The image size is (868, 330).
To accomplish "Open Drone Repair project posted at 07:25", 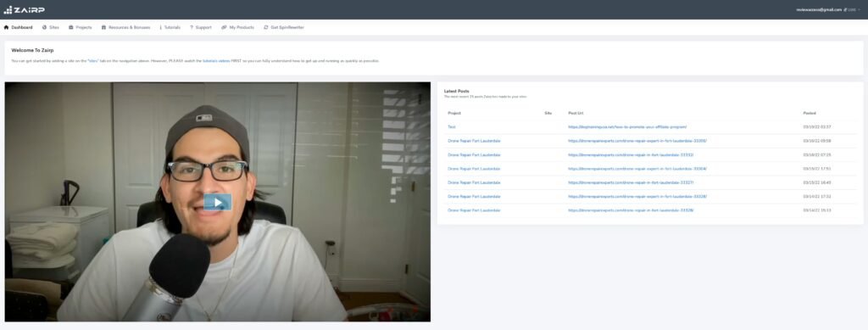I will coord(474,154).
